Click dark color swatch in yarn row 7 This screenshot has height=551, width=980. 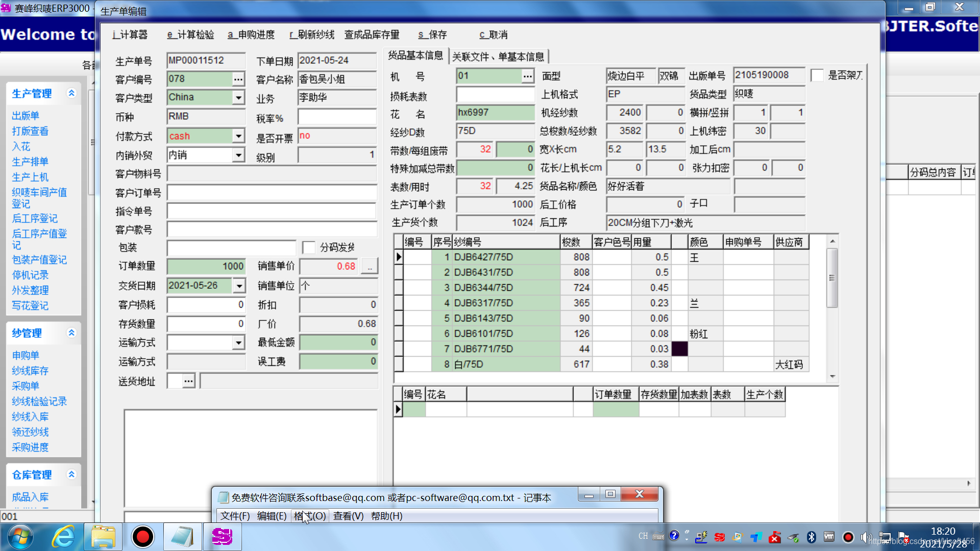click(x=679, y=349)
